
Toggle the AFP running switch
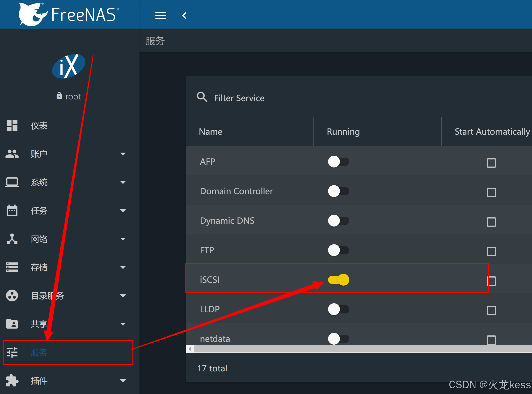pyautogui.click(x=338, y=162)
